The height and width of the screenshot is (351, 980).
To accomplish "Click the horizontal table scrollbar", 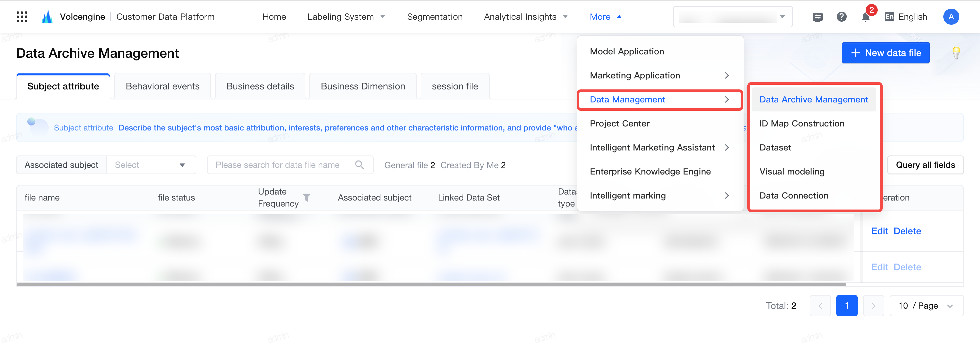I will pos(431,284).
